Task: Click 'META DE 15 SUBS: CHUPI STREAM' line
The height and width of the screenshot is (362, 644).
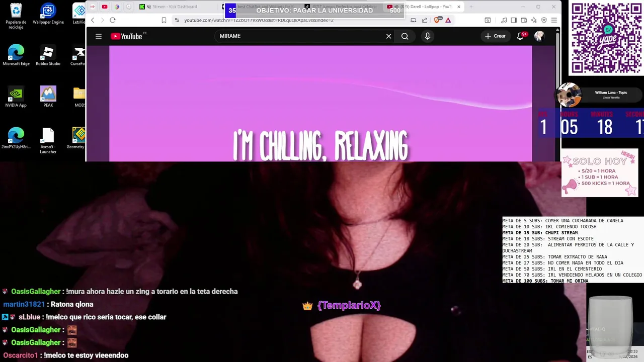Action: pos(540,233)
